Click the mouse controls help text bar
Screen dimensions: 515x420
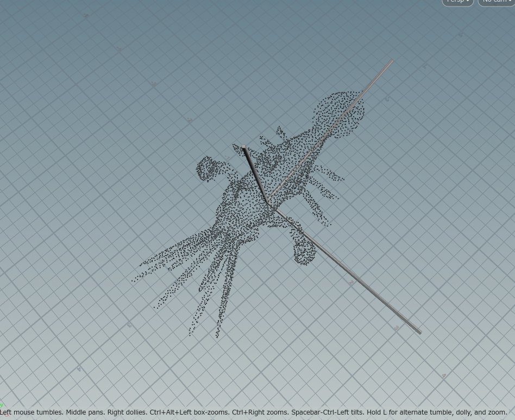[x=257, y=412]
